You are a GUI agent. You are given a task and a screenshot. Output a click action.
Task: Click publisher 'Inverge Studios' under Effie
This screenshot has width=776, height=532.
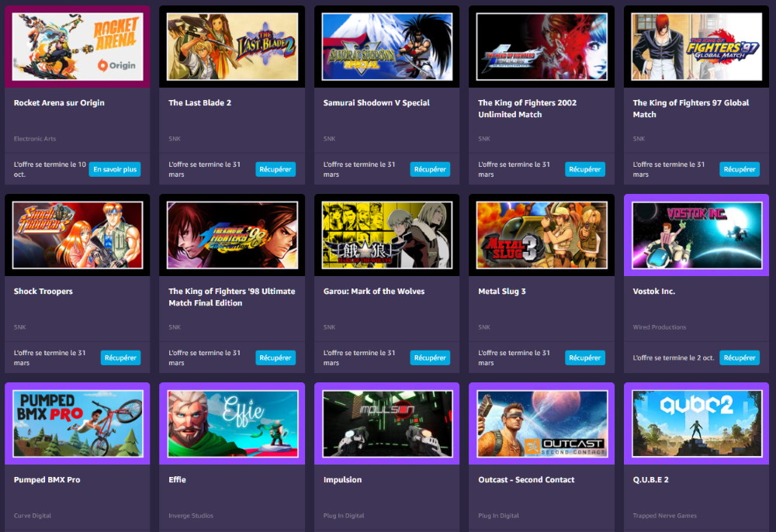click(191, 516)
